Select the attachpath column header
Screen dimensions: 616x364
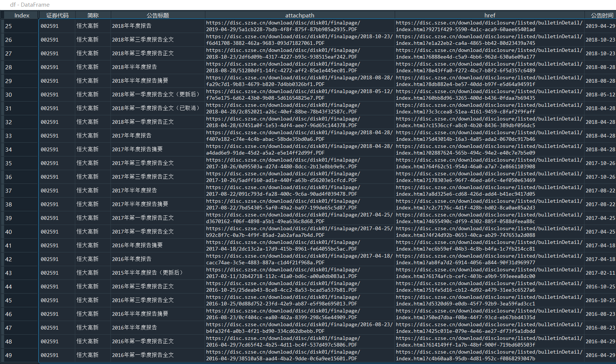point(300,15)
